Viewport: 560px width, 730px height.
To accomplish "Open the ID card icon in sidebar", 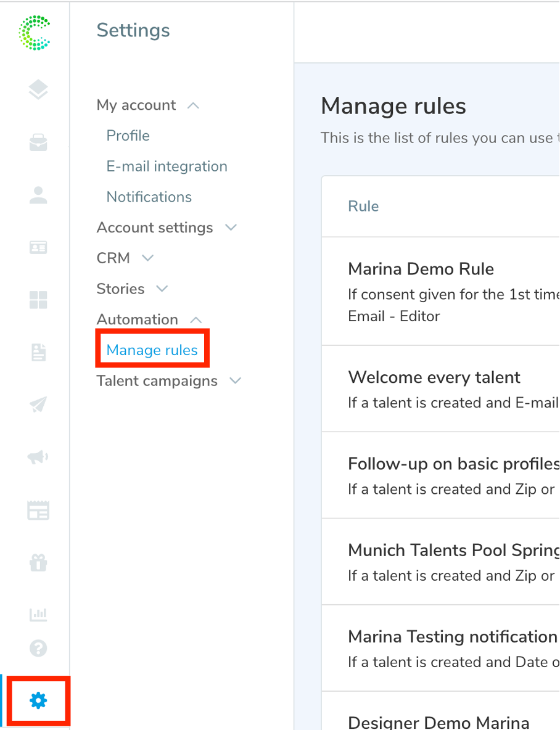I will point(38,247).
